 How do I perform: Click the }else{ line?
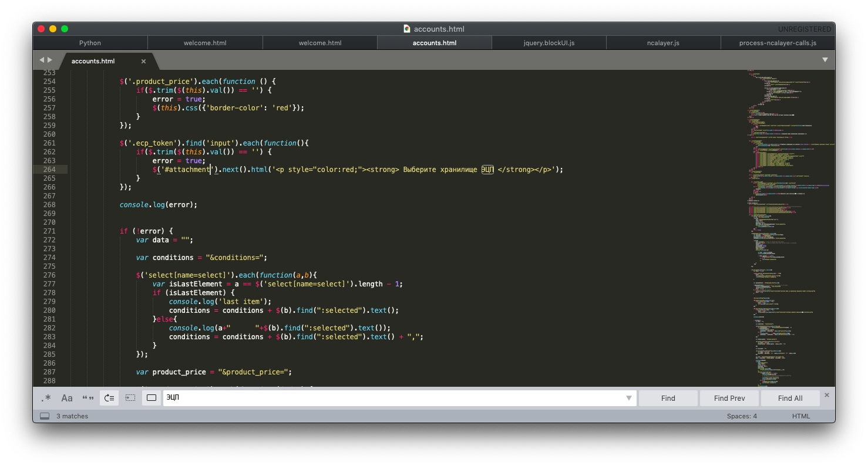click(165, 319)
